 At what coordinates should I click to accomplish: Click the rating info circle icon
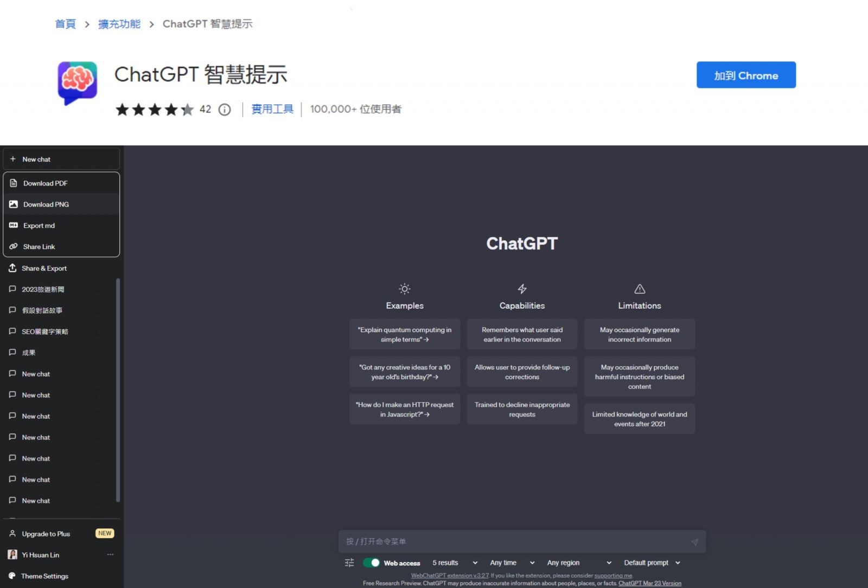225,110
